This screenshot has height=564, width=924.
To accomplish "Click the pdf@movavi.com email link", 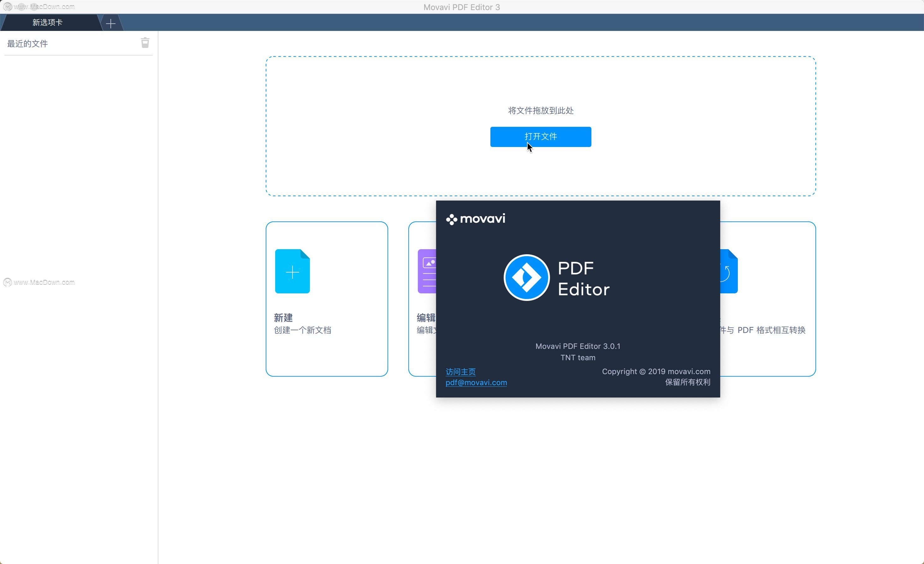I will [476, 383].
